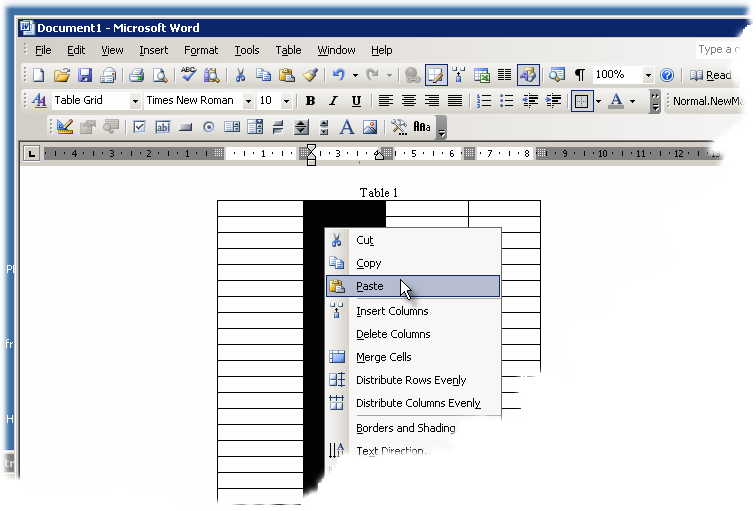
Task: Choose Paste from the context menu
Action: pyautogui.click(x=413, y=286)
